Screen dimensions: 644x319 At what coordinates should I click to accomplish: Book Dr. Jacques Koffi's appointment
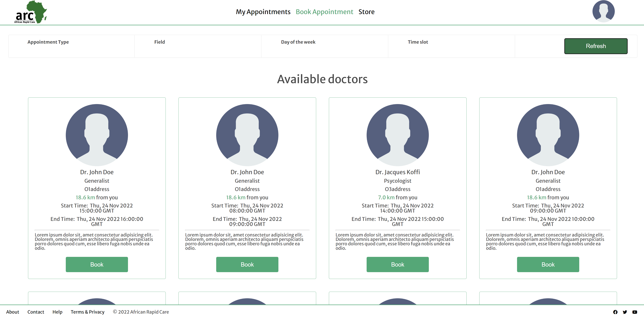398,265
